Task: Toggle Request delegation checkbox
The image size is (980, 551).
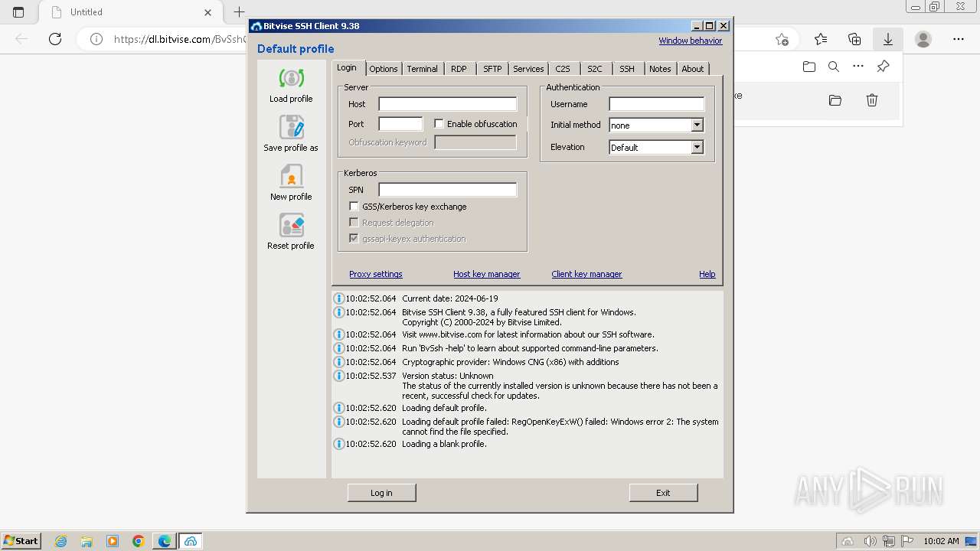Action: 354,222
